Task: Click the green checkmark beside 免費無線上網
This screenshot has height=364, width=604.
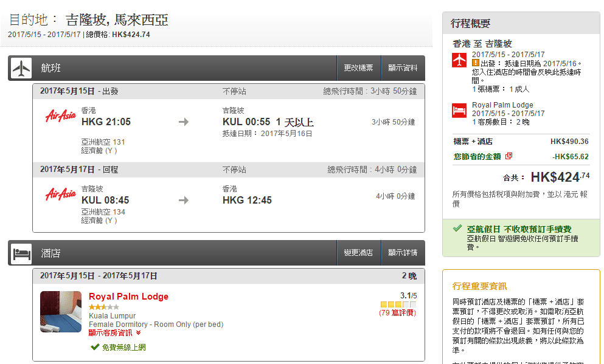Action: coord(94,347)
